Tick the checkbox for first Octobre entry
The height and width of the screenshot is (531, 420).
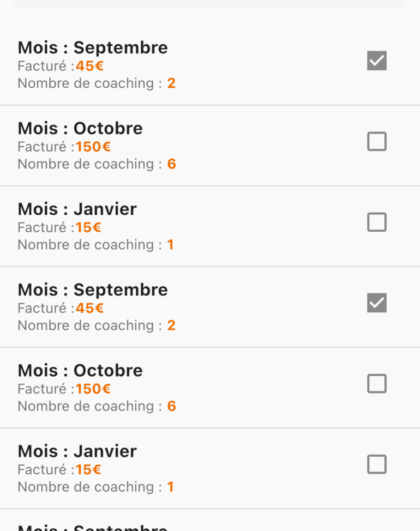(377, 141)
